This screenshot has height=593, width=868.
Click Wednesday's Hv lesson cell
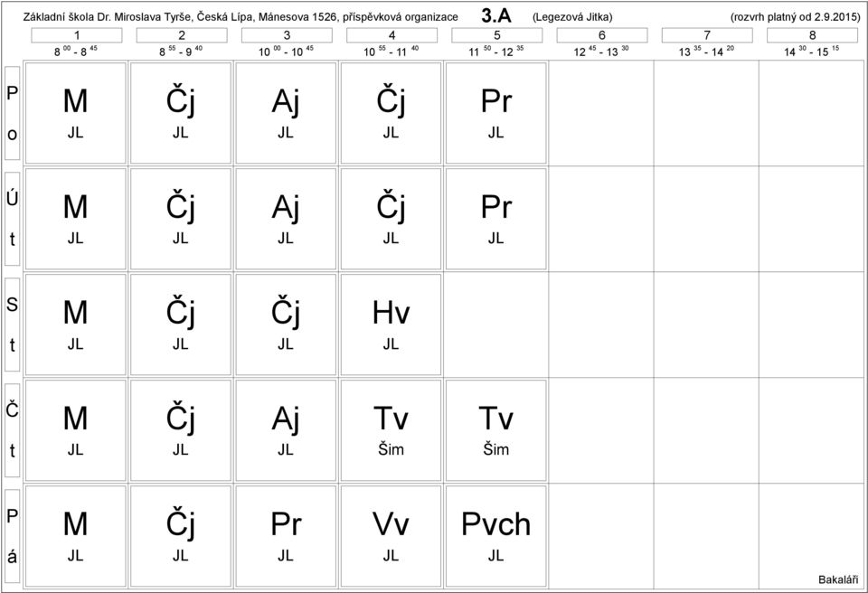click(391, 325)
